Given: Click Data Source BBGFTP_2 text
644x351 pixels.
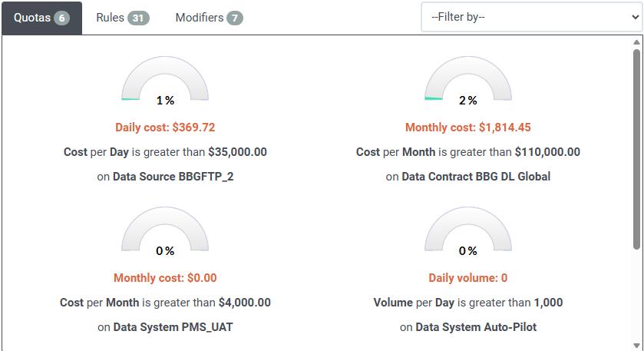Looking at the screenshot, I should (x=173, y=177).
